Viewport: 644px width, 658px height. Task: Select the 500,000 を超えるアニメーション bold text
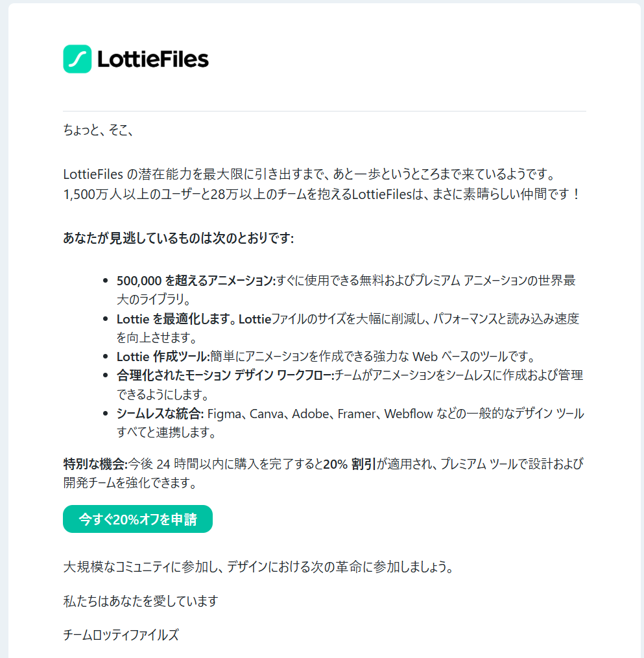click(196, 281)
